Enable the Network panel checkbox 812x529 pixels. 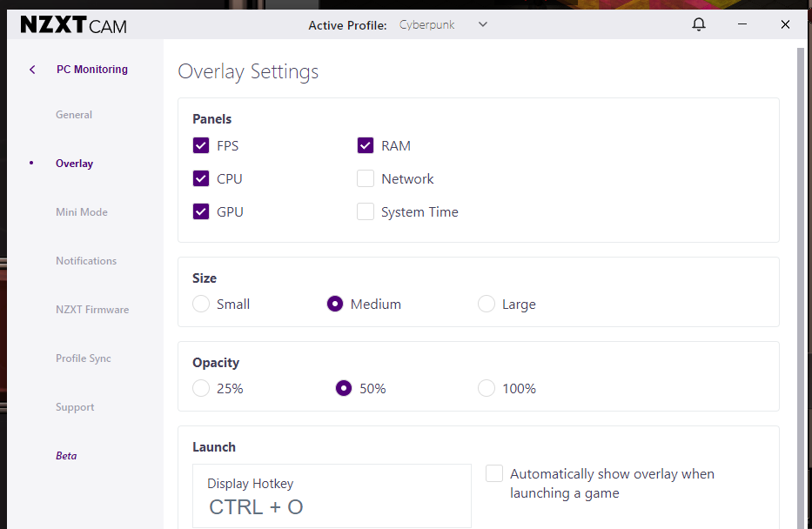(366, 179)
